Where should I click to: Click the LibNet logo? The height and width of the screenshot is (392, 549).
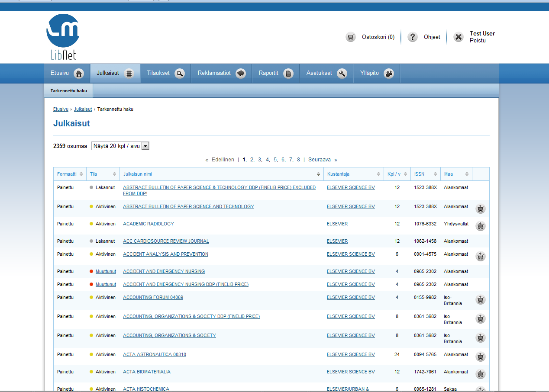point(63,36)
